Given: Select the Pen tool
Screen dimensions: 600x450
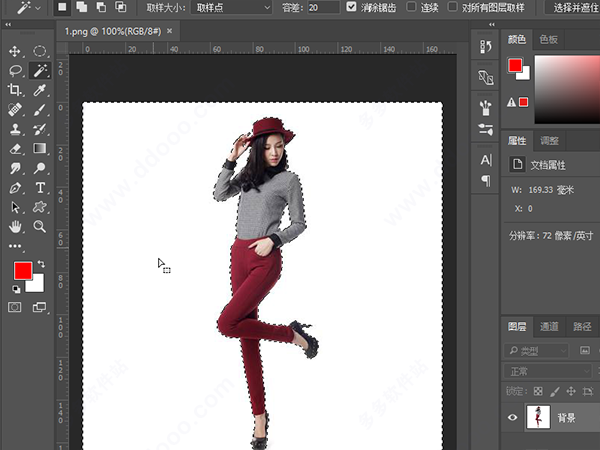Looking at the screenshot, I should tap(15, 188).
